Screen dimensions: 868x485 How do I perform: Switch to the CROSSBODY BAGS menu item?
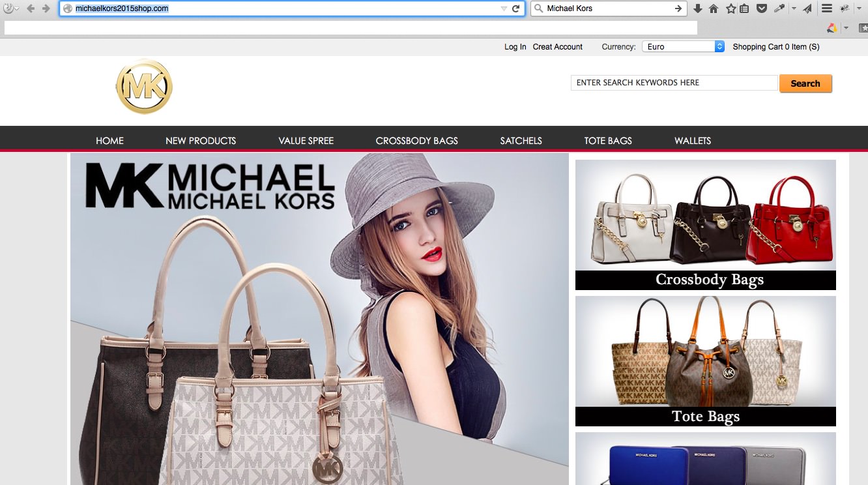(416, 140)
